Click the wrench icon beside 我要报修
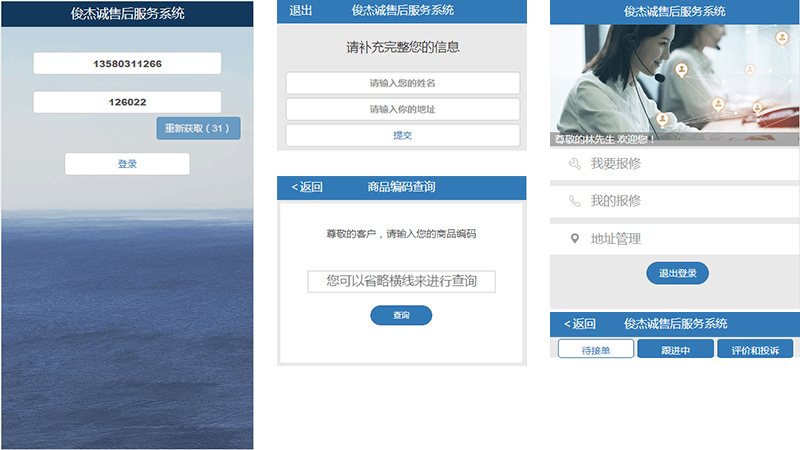The height and width of the screenshot is (450, 800). [574, 163]
